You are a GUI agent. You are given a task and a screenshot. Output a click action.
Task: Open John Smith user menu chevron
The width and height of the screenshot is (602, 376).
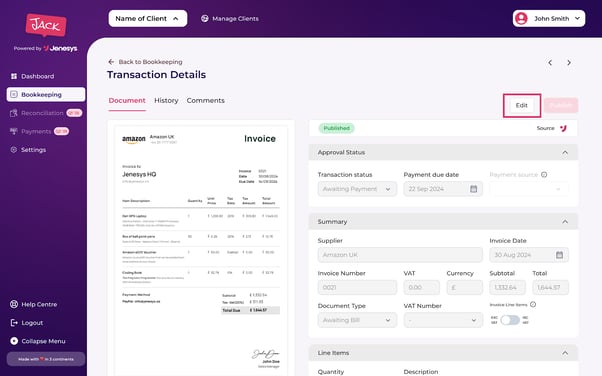pos(577,18)
